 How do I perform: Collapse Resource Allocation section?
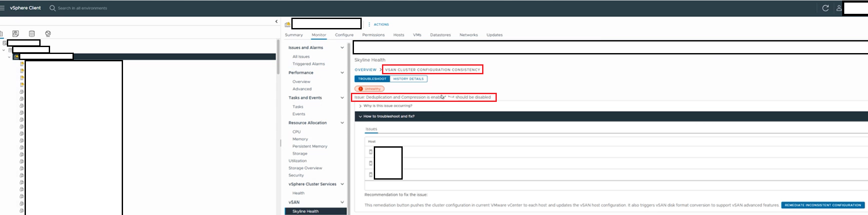coord(342,123)
